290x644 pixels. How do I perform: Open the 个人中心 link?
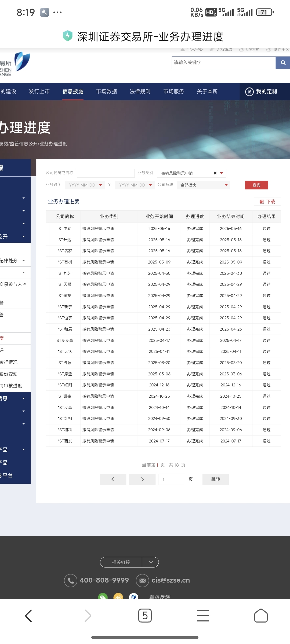click(x=195, y=49)
